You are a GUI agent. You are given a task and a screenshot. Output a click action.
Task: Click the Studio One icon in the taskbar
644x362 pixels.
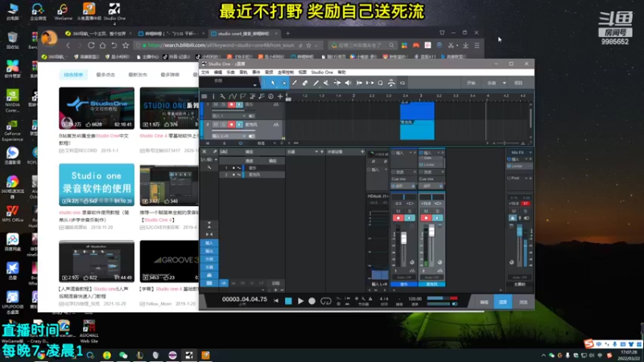189,355
